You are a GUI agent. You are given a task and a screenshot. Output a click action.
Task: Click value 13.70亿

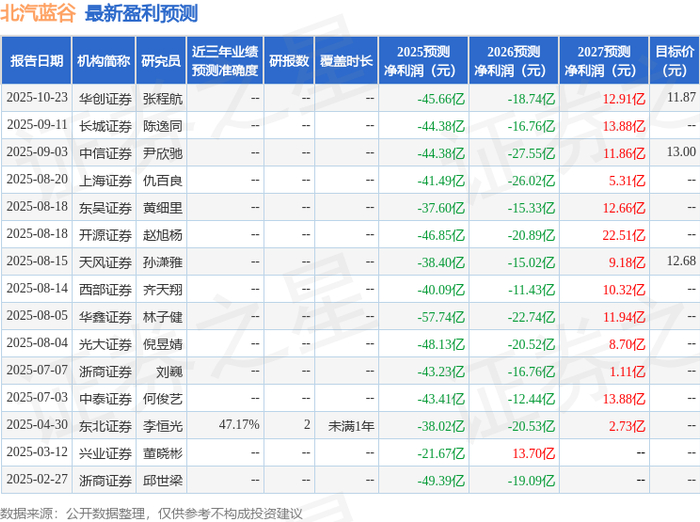click(x=533, y=453)
